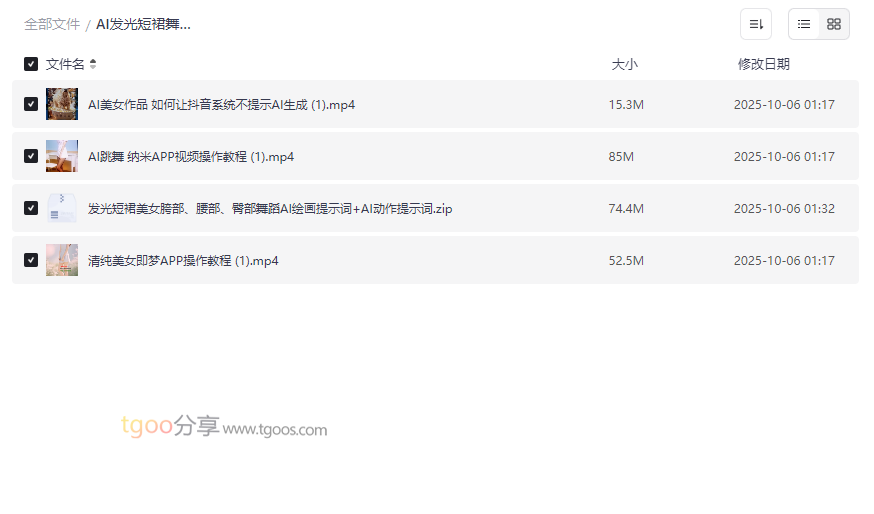Uncheck the 85M mp4 file checkbox
This screenshot has width=874, height=514.
pos(31,156)
